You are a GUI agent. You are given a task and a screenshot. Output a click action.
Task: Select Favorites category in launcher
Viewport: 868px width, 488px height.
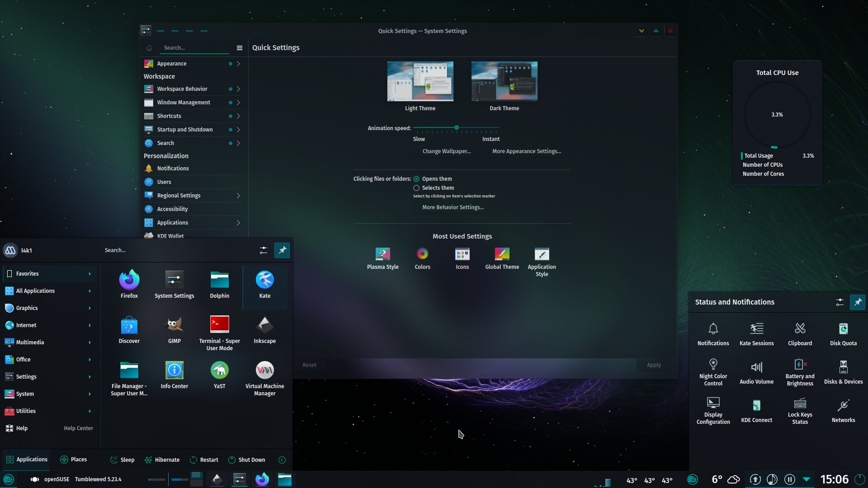click(x=50, y=274)
